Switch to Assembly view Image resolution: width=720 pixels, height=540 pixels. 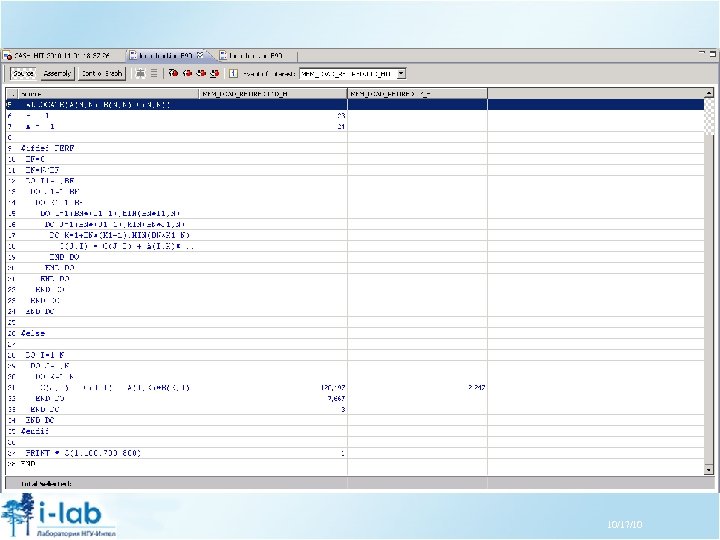(57, 73)
